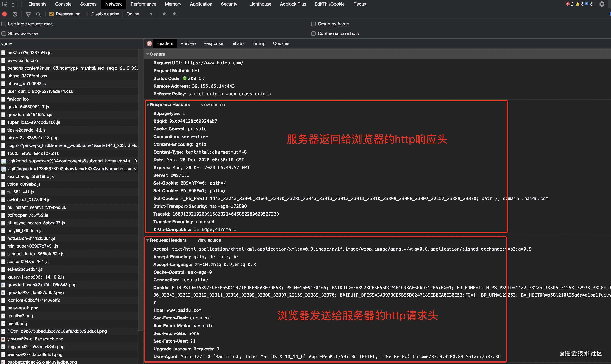Enable Capture screenshots checkbox
The width and height of the screenshot is (611, 364).
[x=313, y=33]
